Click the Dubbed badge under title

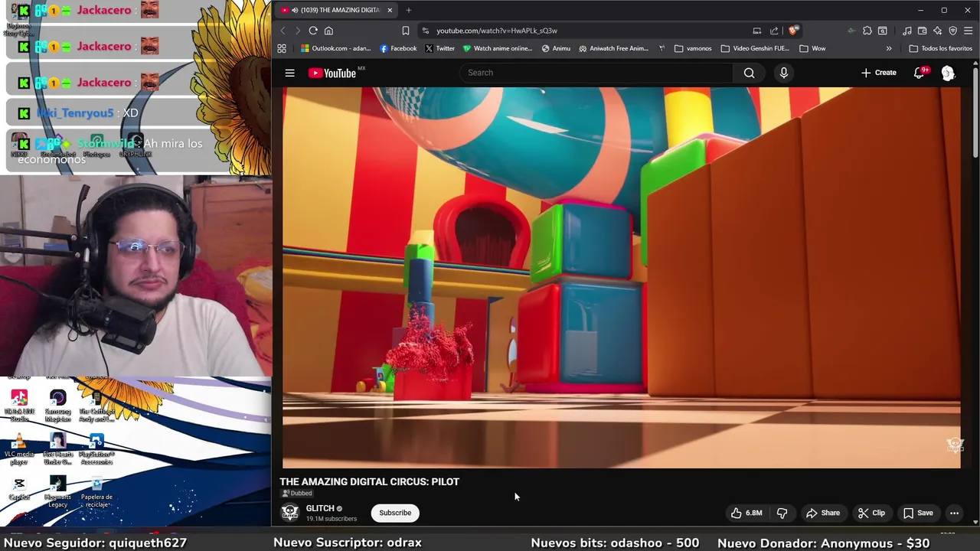click(296, 494)
